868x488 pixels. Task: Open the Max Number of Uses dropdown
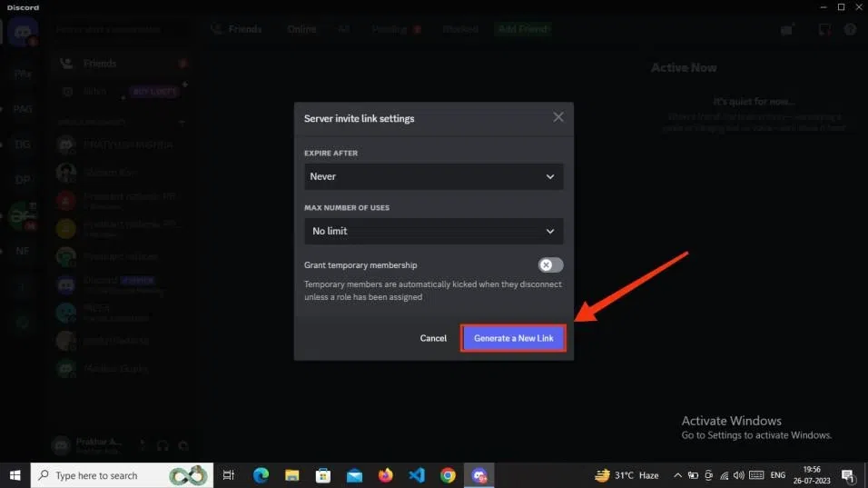[433, 231]
